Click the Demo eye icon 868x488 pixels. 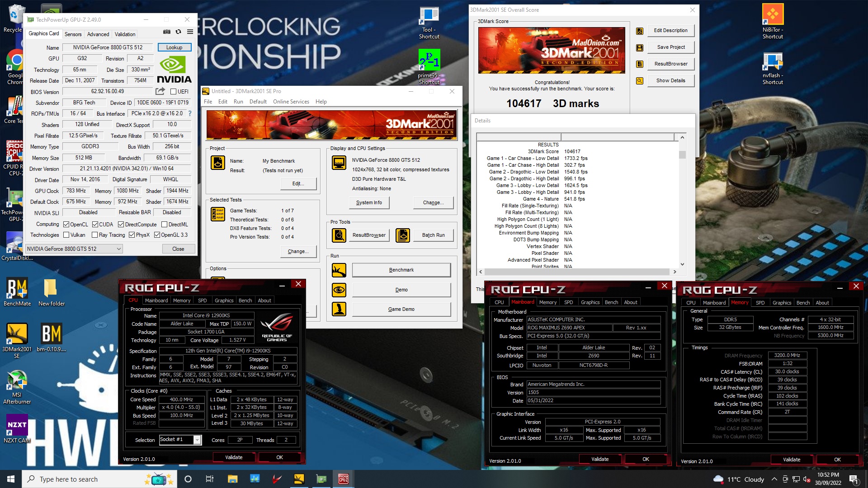point(339,290)
